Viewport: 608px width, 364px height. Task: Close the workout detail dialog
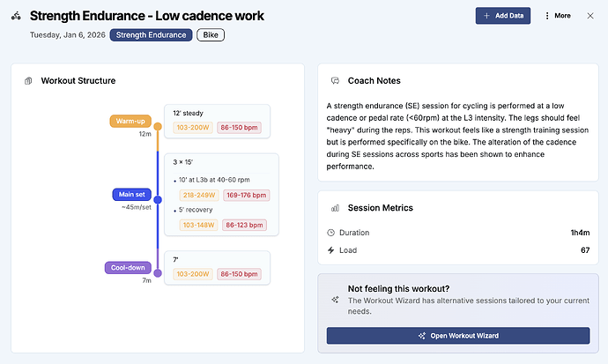(590, 16)
